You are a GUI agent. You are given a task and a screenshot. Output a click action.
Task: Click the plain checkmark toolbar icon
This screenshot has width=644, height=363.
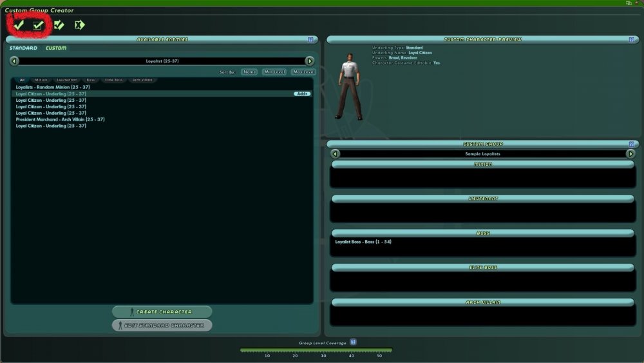(19, 25)
